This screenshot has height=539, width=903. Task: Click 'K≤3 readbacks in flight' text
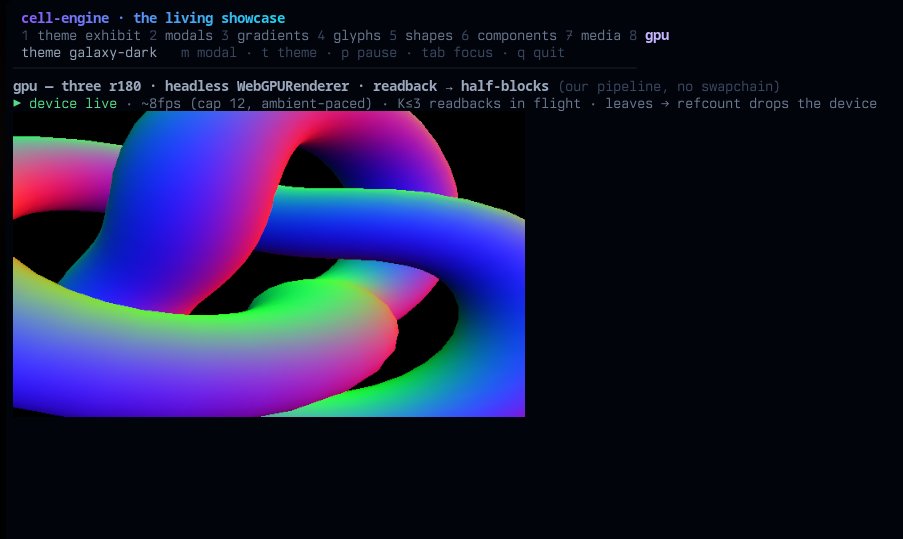tap(489, 104)
